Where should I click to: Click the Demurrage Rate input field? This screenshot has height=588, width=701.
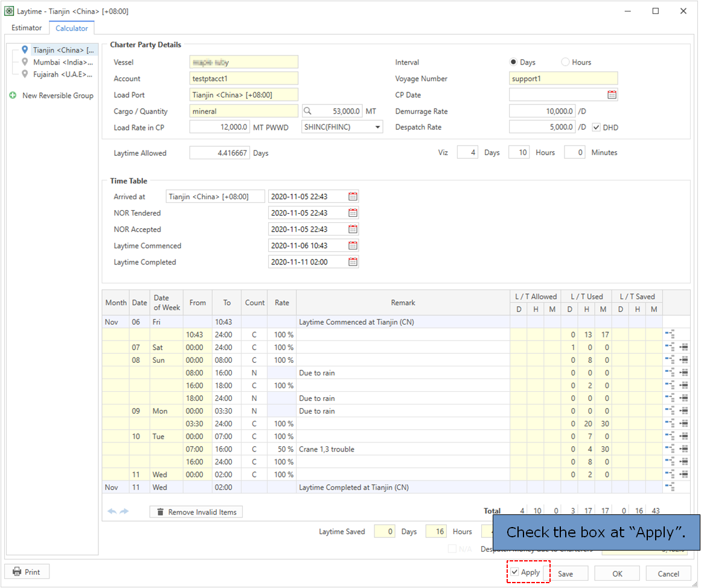[x=542, y=111]
